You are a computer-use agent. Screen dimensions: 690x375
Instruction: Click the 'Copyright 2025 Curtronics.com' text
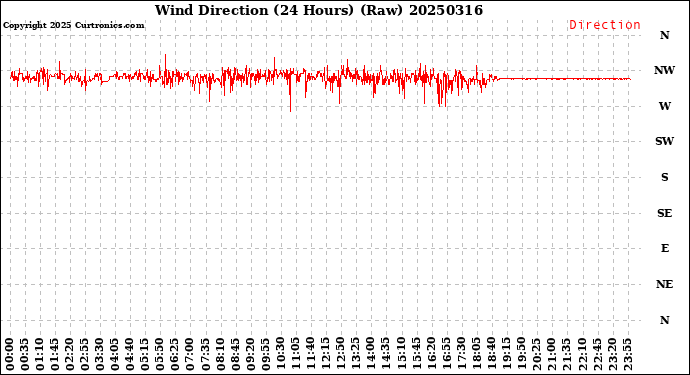(73, 26)
